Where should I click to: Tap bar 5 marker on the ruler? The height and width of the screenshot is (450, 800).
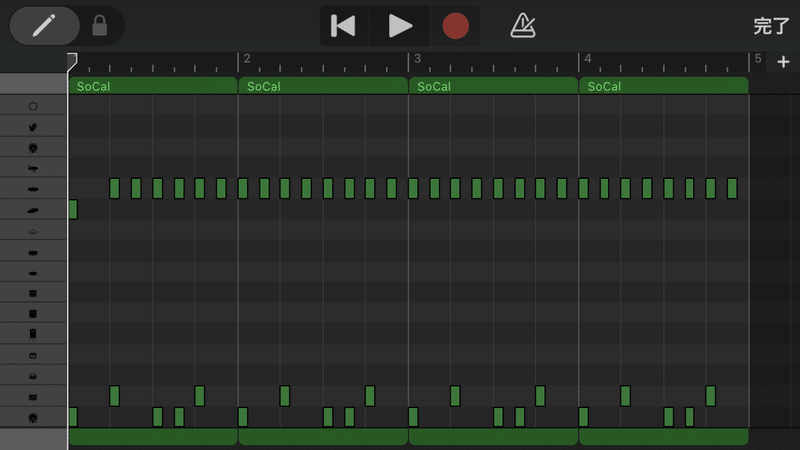pyautogui.click(x=758, y=59)
